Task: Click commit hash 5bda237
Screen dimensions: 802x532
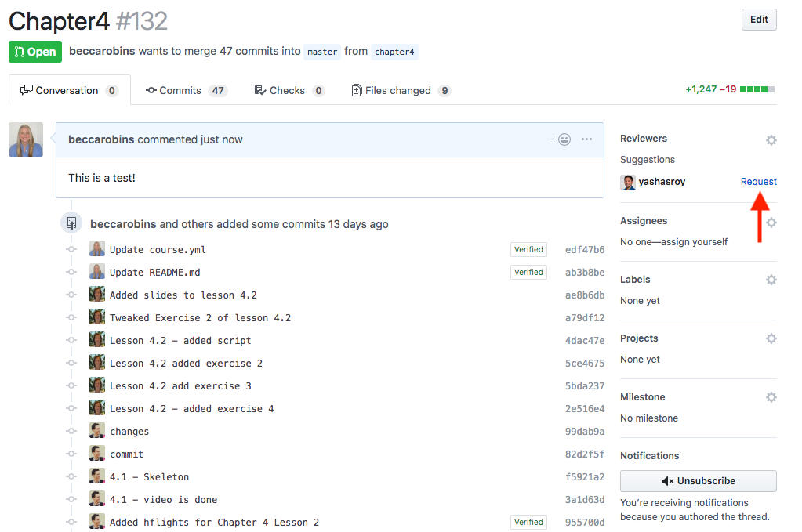Action: click(585, 386)
